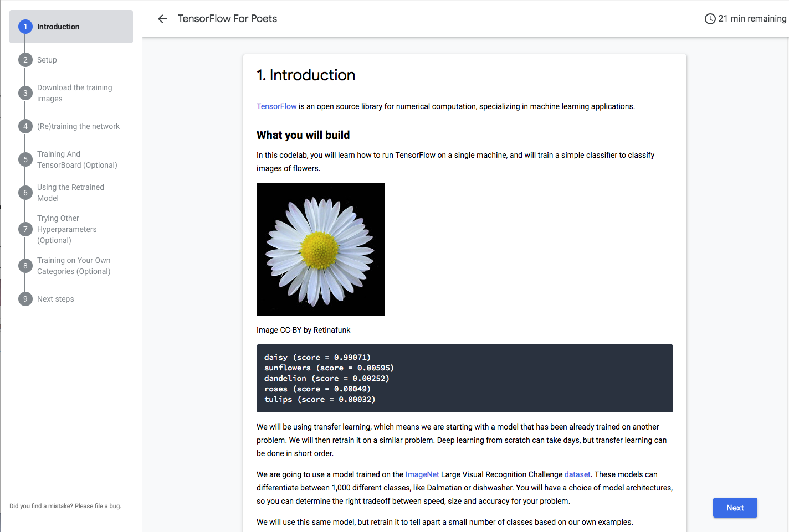Screen dimensions: 789x532
Task: Select step 1 circle icon for Introduction
Action: pyautogui.click(x=25, y=27)
